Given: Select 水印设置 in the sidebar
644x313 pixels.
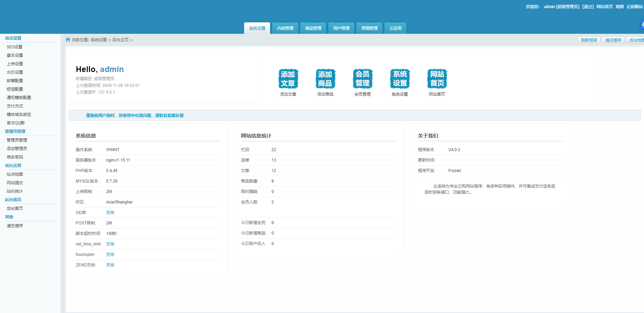Looking at the screenshot, I should [15, 72].
